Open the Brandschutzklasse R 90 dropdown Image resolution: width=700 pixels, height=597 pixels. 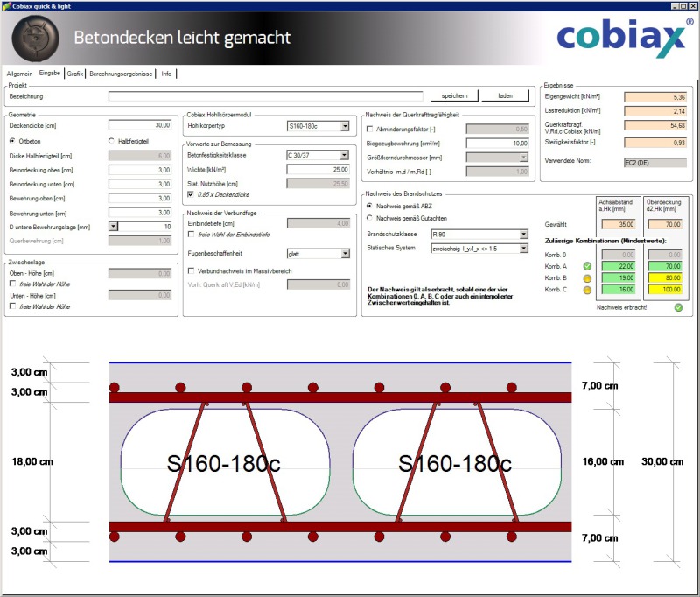pos(523,234)
